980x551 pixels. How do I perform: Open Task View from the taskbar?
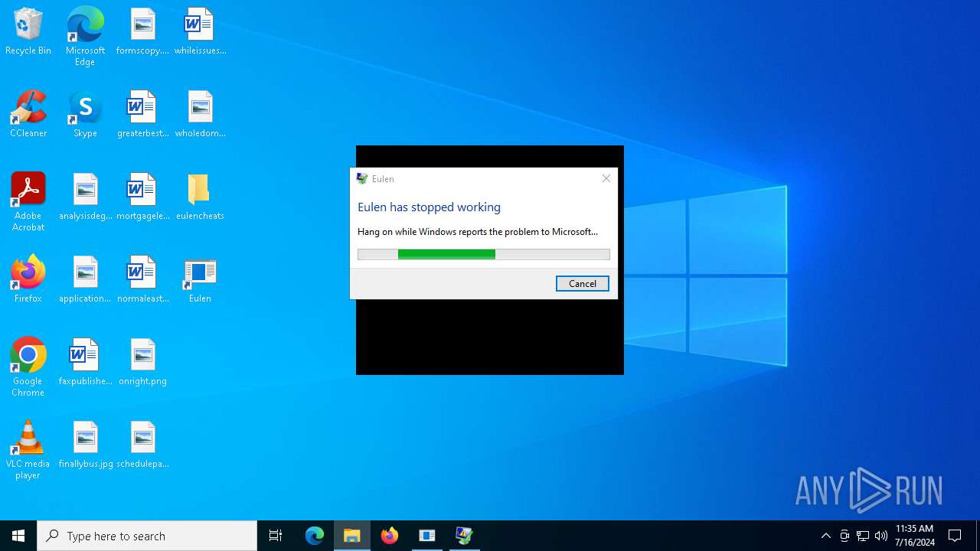click(x=276, y=536)
